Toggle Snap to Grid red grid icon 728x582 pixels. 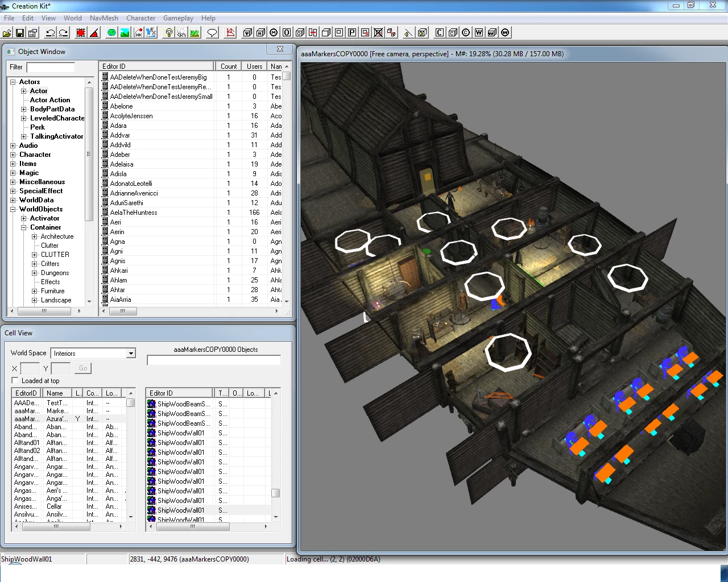pyautogui.click(x=81, y=33)
